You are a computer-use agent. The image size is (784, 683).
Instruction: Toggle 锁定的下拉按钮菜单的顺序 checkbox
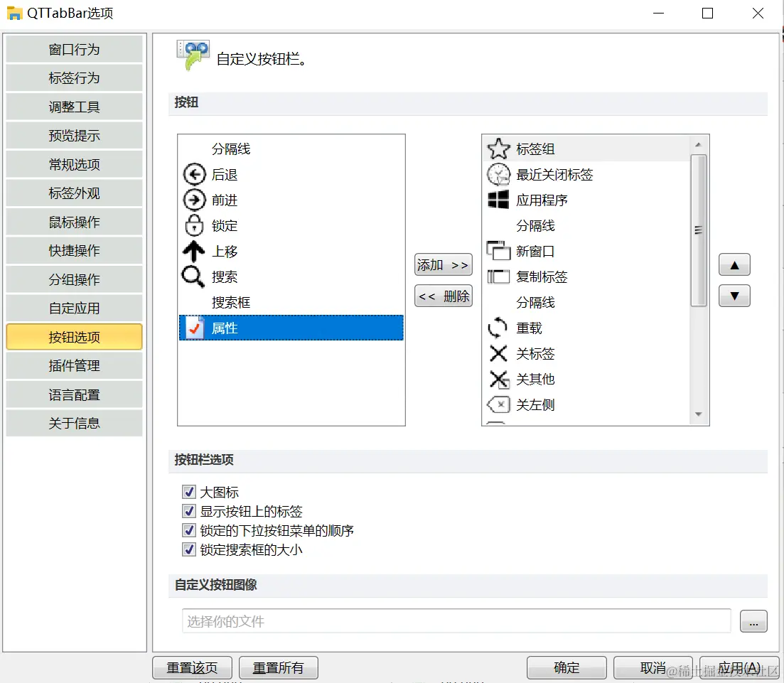(x=189, y=530)
